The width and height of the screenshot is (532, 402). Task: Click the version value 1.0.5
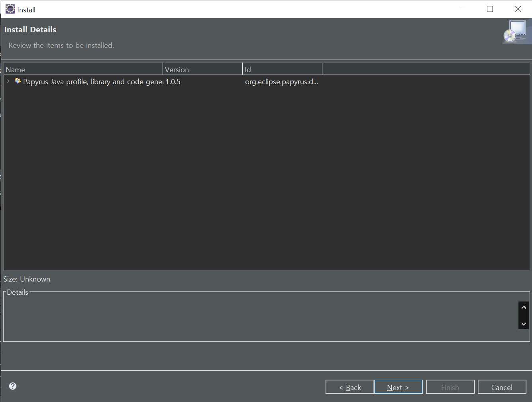[x=173, y=82]
